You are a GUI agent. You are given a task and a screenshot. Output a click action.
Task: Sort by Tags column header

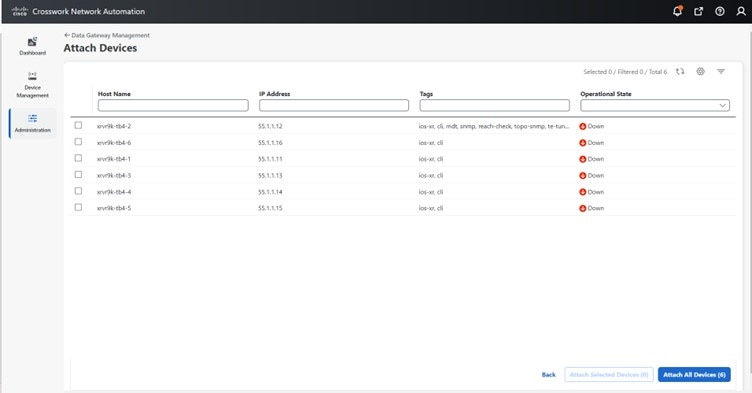(x=426, y=94)
